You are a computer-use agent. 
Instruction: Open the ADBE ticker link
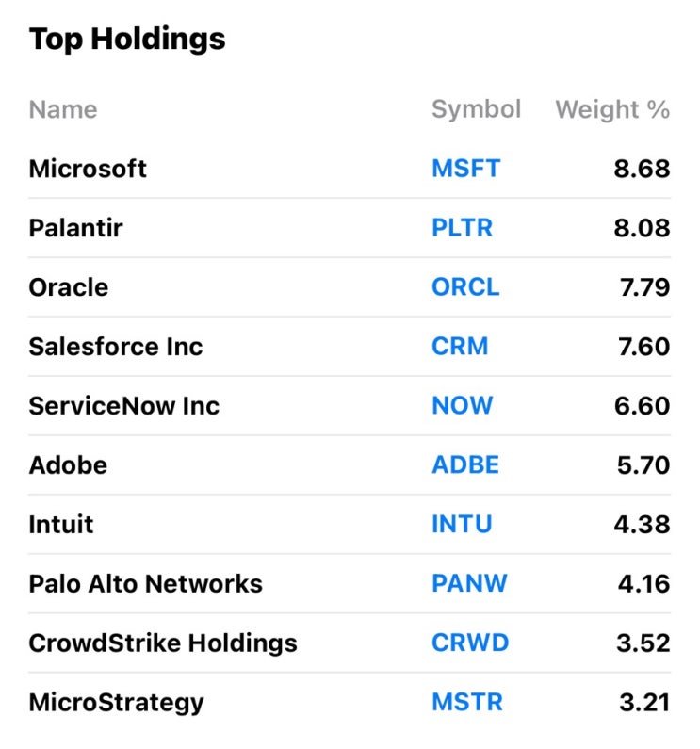pyautogui.click(x=465, y=465)
